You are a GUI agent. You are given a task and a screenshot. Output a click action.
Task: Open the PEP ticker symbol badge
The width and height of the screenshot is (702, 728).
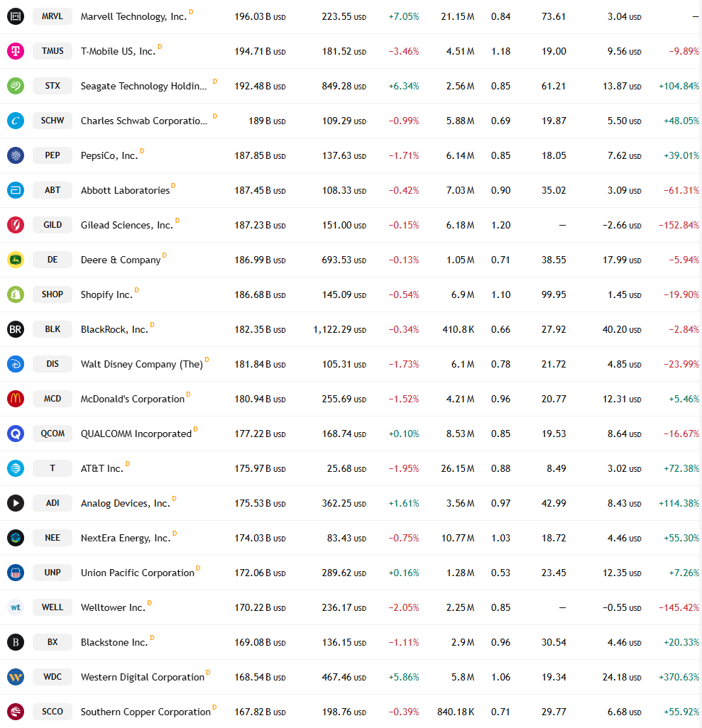pyautogui.click(x=53, y=155)
